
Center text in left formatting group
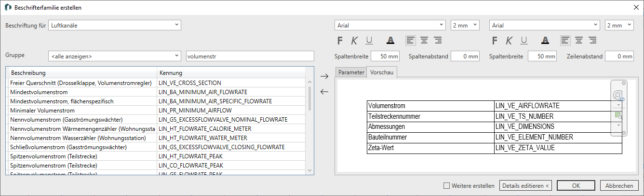click(424, 40)
